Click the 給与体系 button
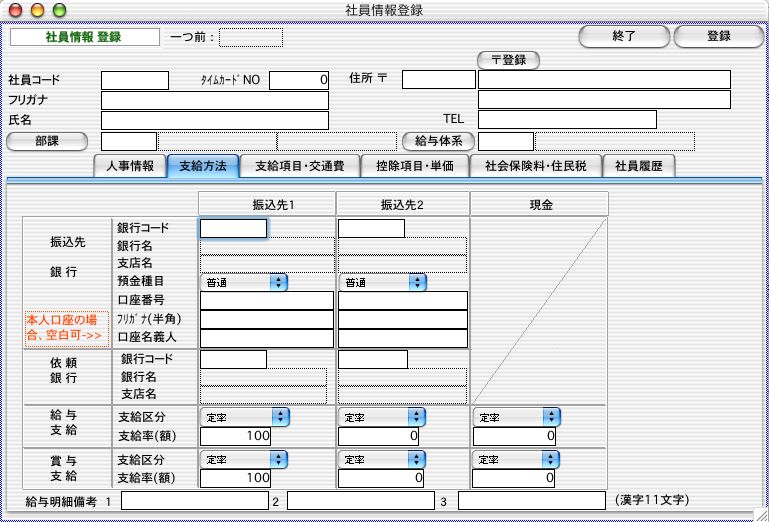The width and height of the screenshot is (769, 522). pos(436,141)
